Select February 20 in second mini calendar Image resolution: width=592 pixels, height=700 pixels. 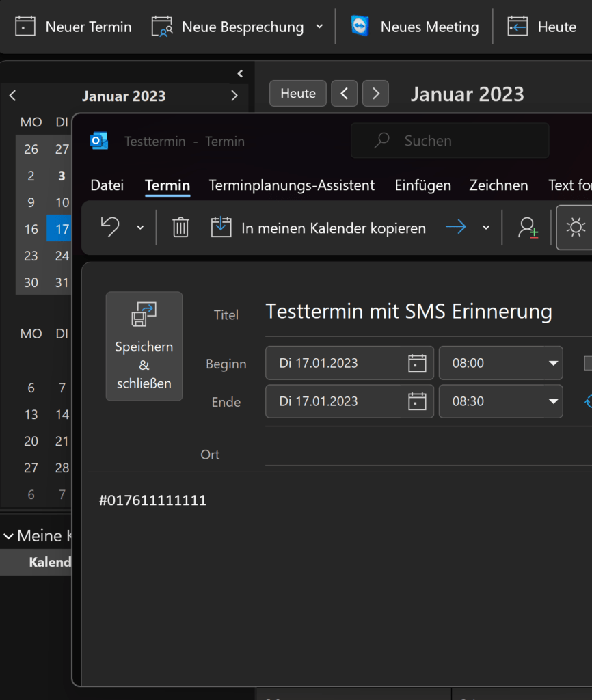click(x=31, y=441)
